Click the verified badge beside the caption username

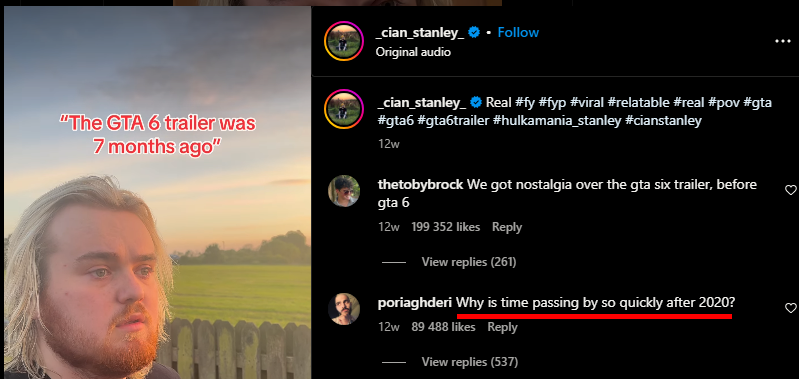[476, 102]
